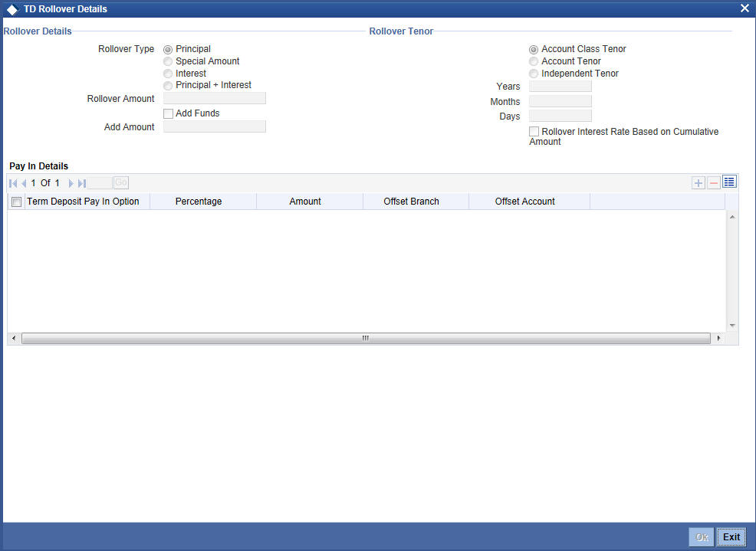Select Interest rollover type
This screenshot has height=551, width=756.
168,74
